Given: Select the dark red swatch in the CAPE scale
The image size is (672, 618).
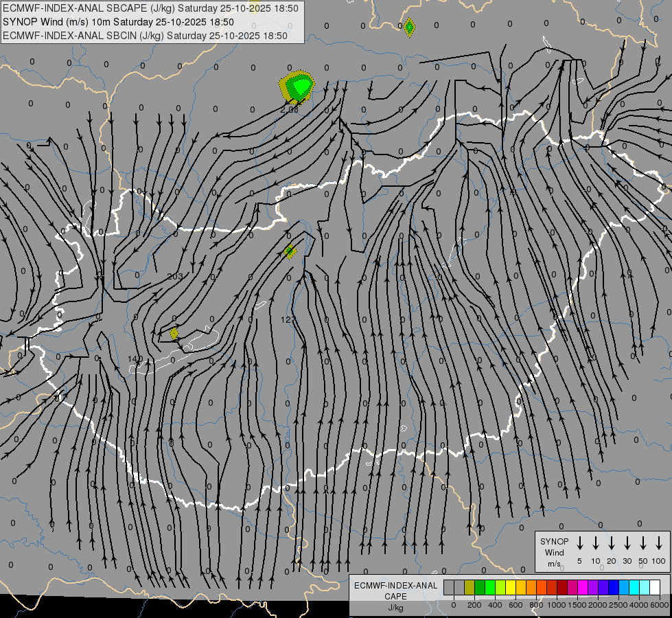Looking at the screenshot, I should pos(562,588).
